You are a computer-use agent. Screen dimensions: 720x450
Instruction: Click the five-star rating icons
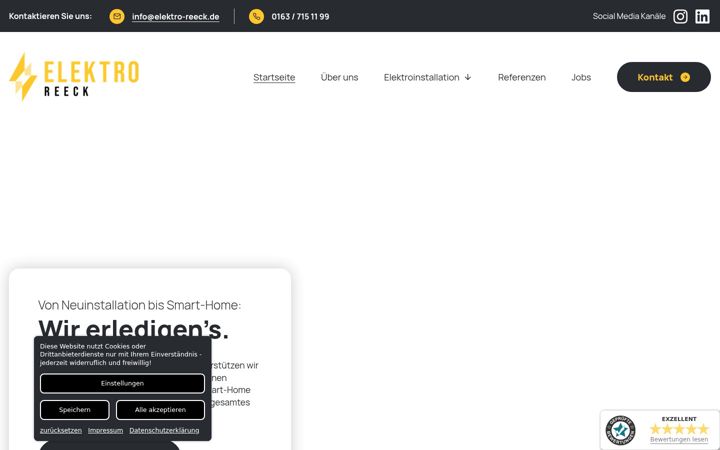[679, 429]
